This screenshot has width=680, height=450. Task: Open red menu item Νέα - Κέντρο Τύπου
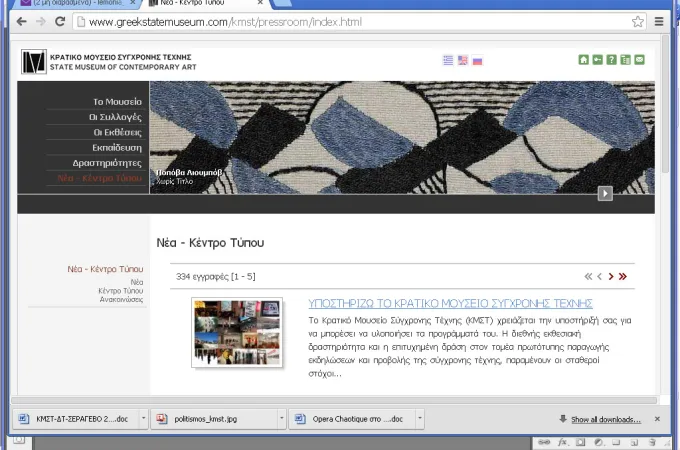click(100, 178)
